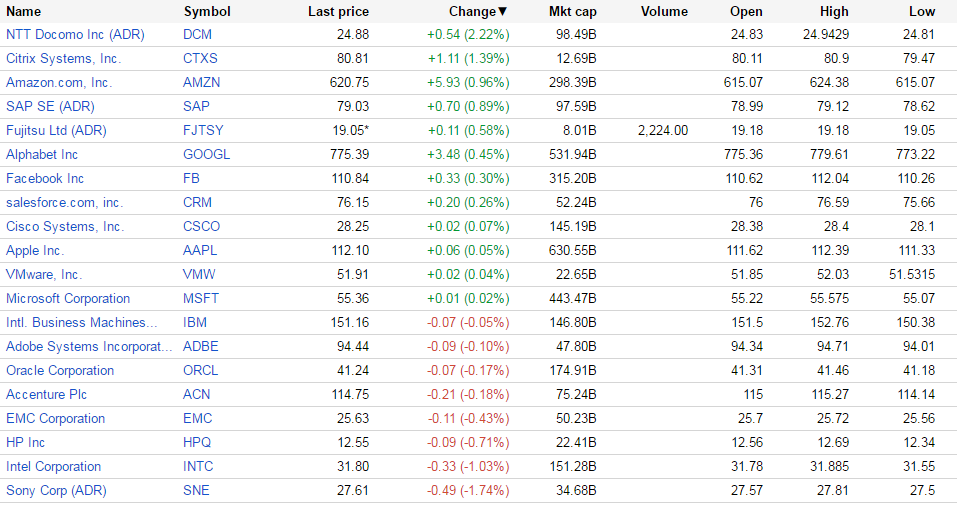Sort table by the Change column header
This screenshot has width=957, height=507.
[472, 12]
